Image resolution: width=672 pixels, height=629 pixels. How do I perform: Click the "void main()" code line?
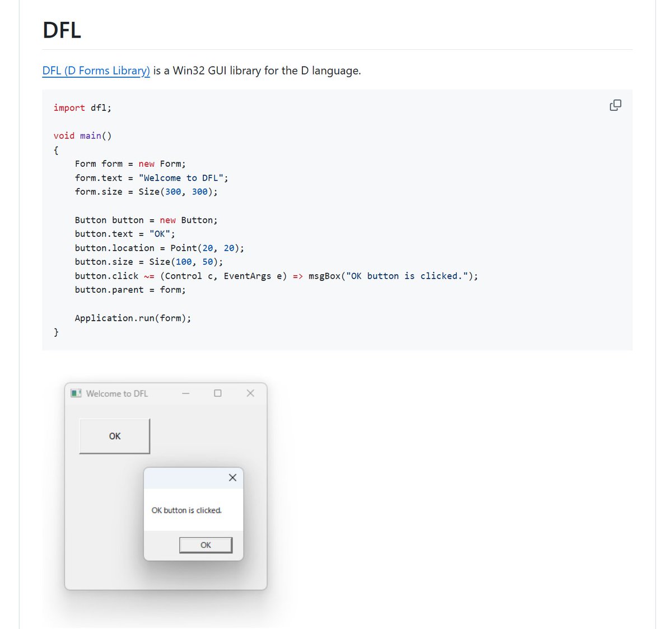click(x=82, y=135)
